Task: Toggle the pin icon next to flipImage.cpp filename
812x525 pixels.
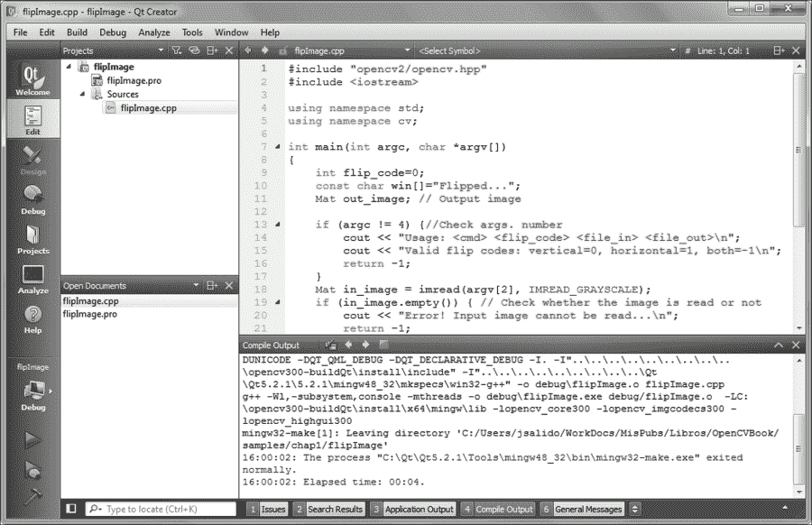Action: click(282, 51)
